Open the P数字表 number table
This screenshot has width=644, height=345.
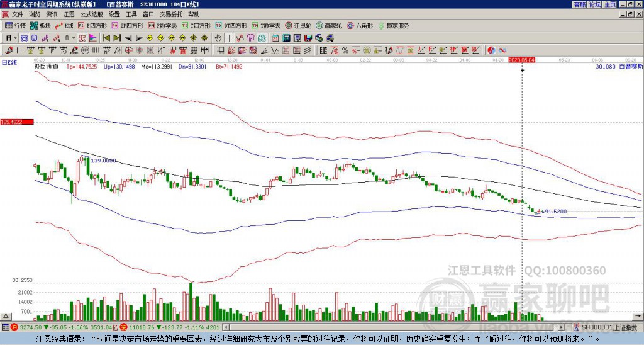tap(162, 25)
